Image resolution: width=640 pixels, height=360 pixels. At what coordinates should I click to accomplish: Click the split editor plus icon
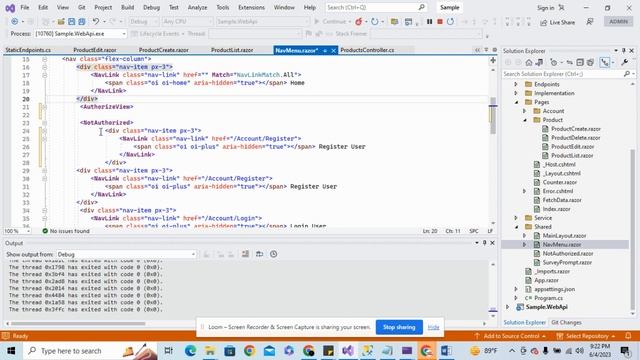[493, 60]
